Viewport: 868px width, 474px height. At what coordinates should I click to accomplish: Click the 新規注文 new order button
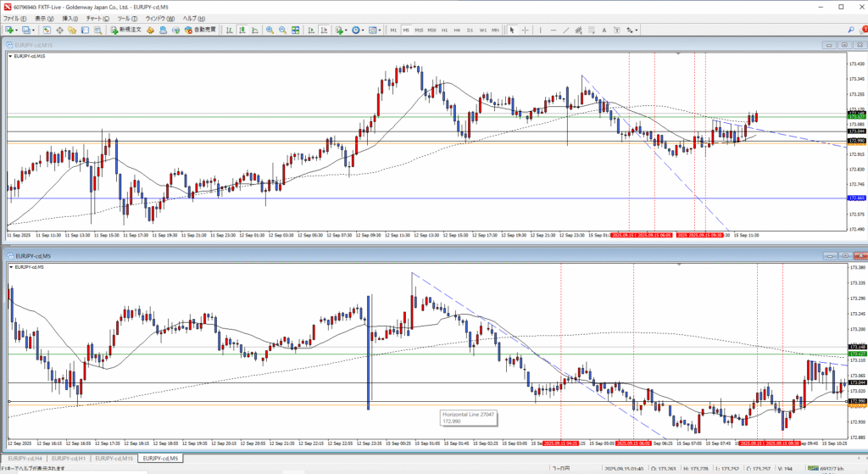[x=125, y=30]
